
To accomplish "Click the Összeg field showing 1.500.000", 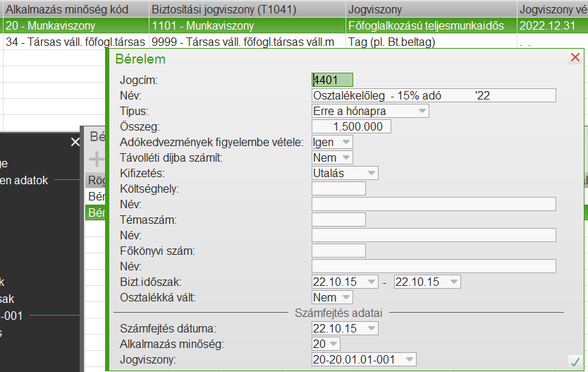I will [351, 126].
